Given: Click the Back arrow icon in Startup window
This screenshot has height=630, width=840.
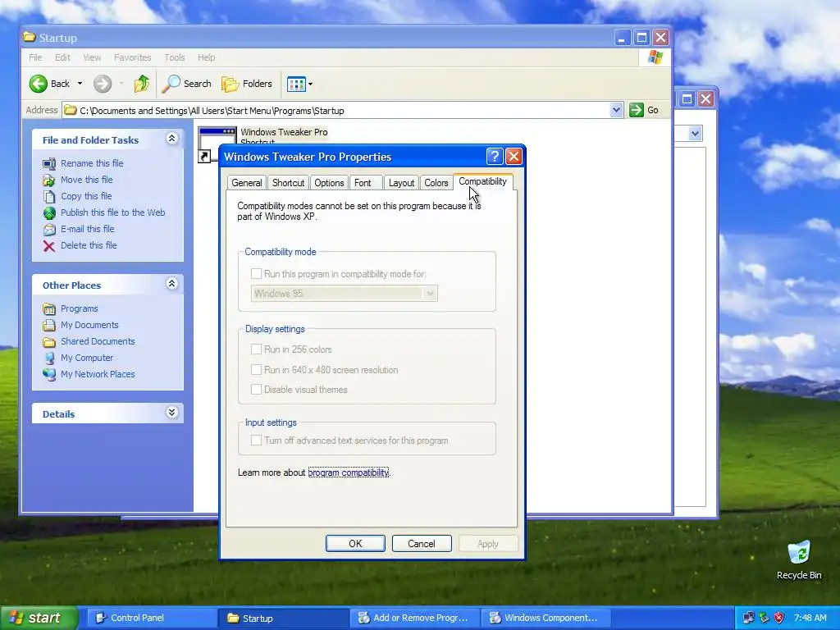Looking at the screenshot, I should coord(38,84).
